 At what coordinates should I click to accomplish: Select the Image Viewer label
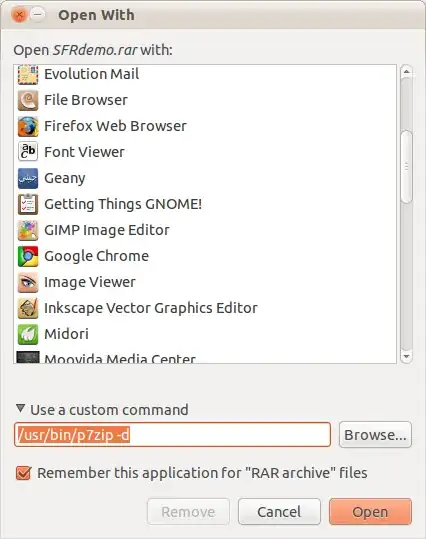(x=90, y=282)
